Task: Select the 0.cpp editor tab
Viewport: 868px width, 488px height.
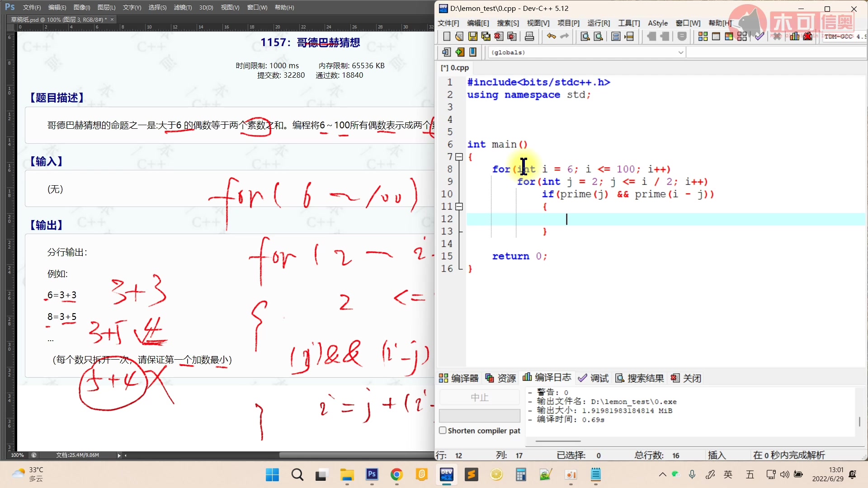Action: click(455, 68)
